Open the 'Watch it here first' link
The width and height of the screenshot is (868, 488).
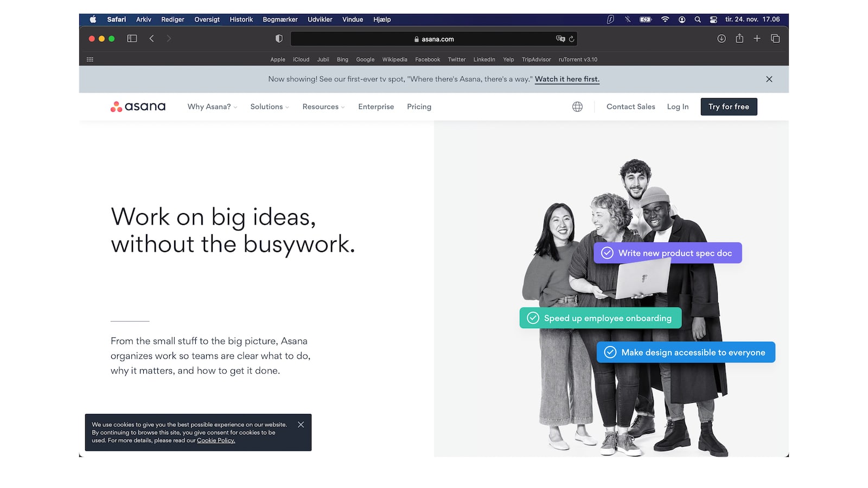567,79
